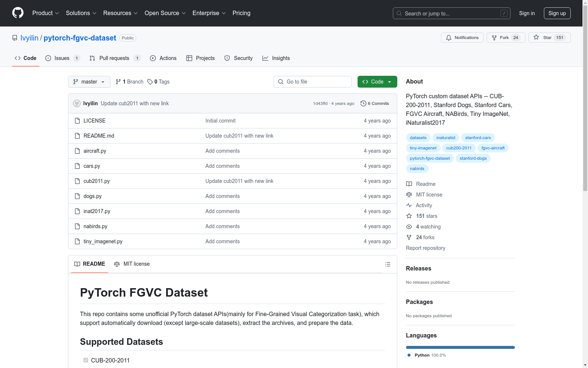Click the Sign in link
Viewport: 588px width, 368px height.
click(x=527, y=13)
